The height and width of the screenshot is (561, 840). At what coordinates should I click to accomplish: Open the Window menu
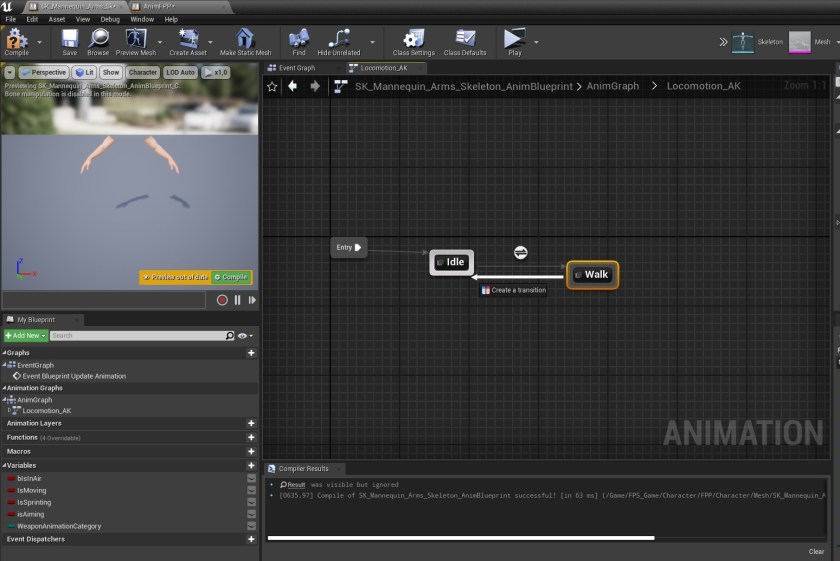tap(142, 19)
